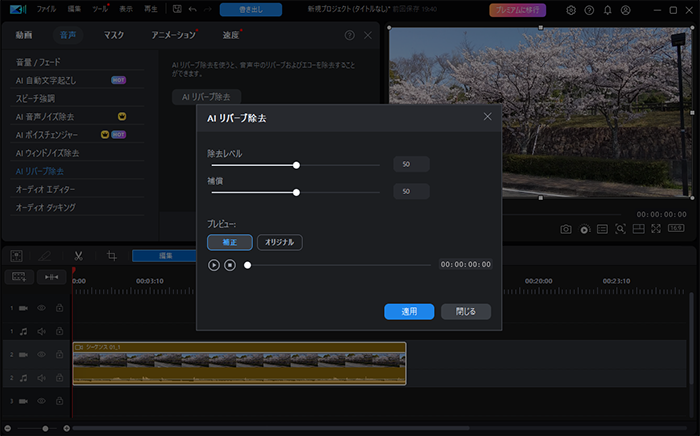The height and width of the screenshot is (436, 700).
Task: Switch to the 音声 tab
Action: (68, 35)
